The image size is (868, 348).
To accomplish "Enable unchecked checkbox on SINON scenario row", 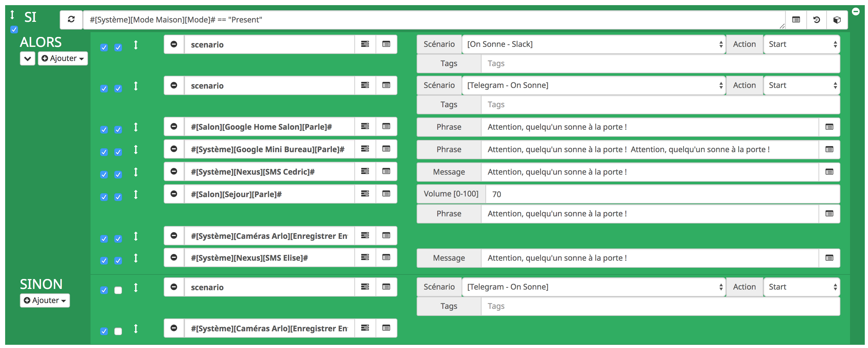I will pos(118,291).
